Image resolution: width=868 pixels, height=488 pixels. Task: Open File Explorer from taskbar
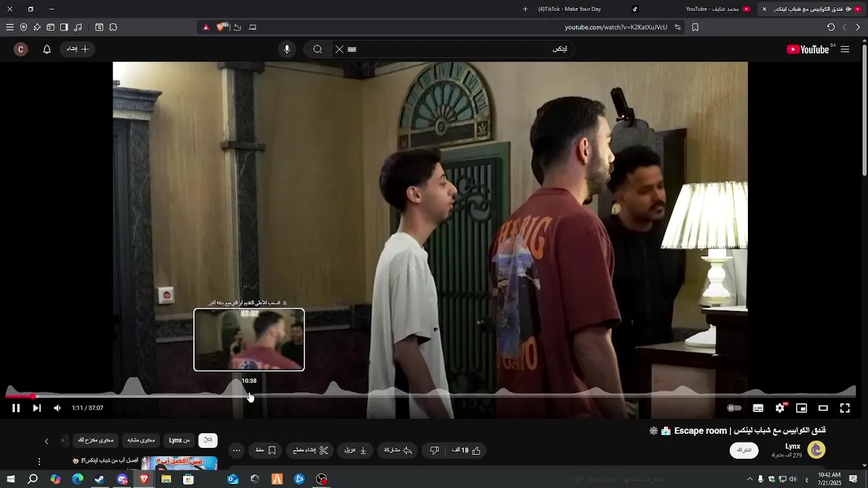pos(166,479)
